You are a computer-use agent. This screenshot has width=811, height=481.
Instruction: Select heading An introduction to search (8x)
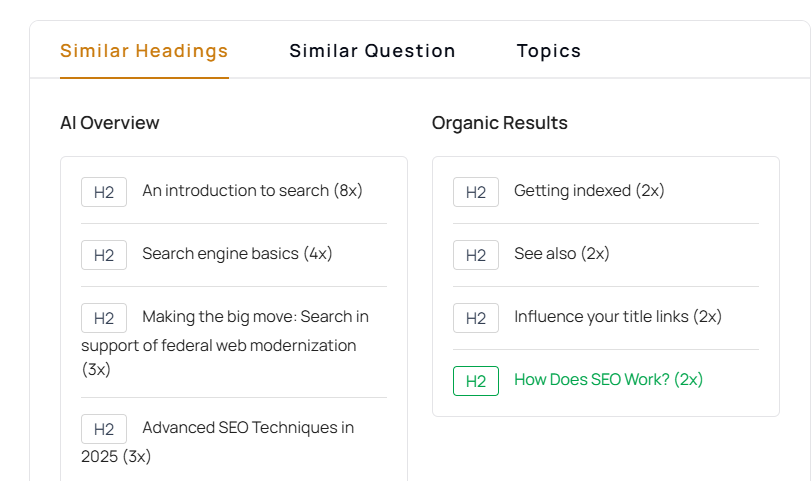[252, 191]
